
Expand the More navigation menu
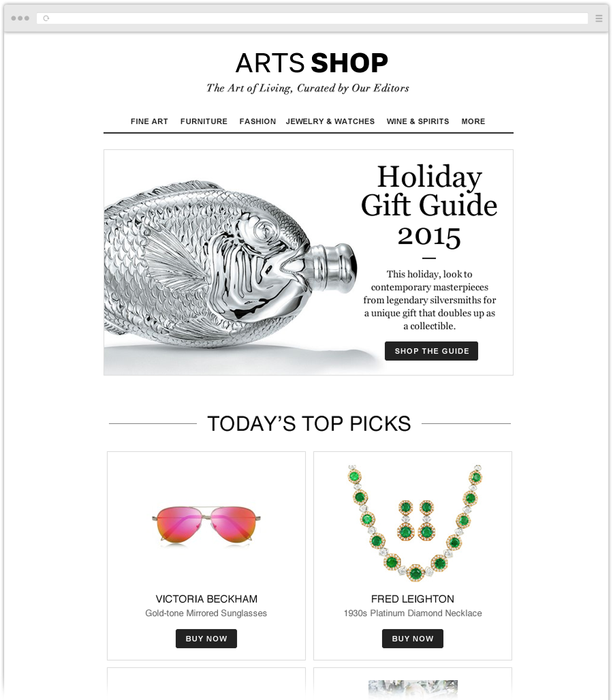tap(473, 121)
